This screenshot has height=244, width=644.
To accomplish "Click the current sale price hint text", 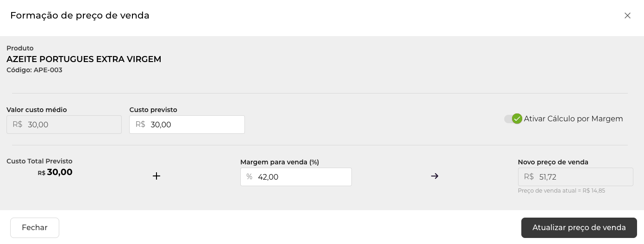I will pyautogui.click(x=561, y=191).
